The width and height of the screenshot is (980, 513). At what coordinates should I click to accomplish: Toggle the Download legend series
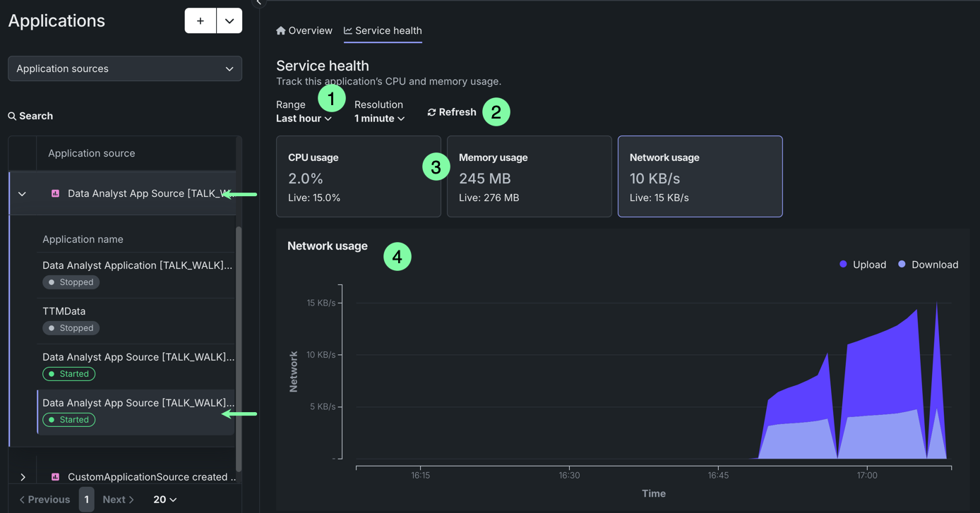click(x=928, y=265)
